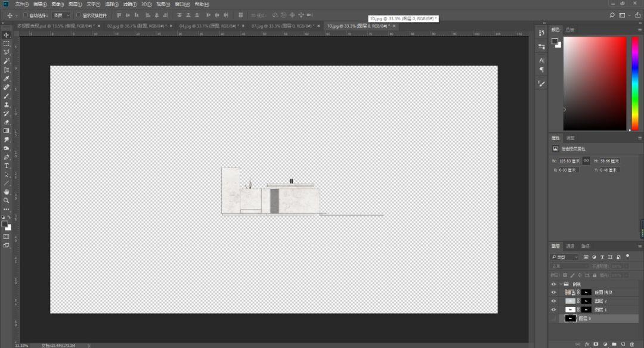Select the Rectangular Marquee tool

(x=6, y=44)
